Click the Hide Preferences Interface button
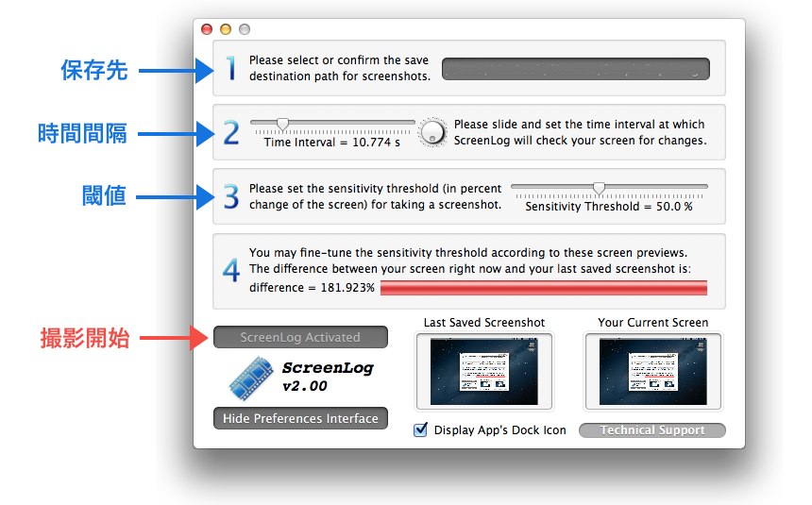This screenshot has width=812, height=505. [x=300, y=418]
